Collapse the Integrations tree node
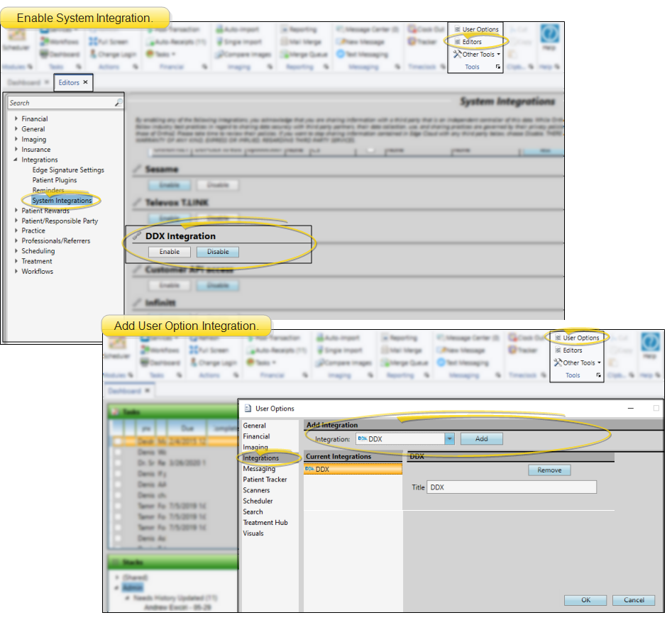 point(16,160)
